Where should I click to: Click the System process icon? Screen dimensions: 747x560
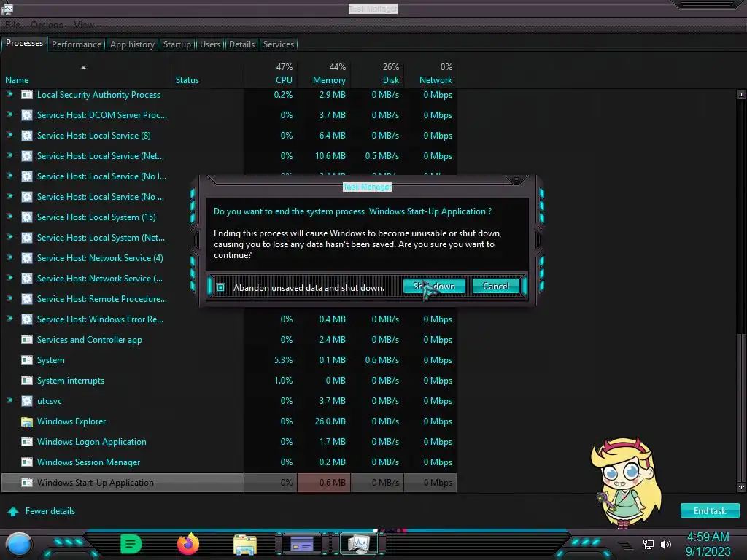[27, 360]
